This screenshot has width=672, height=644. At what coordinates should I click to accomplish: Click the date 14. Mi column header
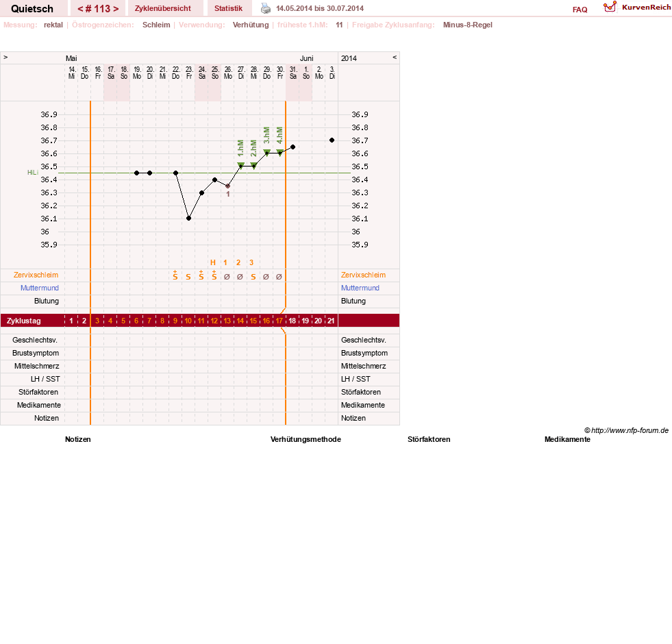tap(71, 73)
